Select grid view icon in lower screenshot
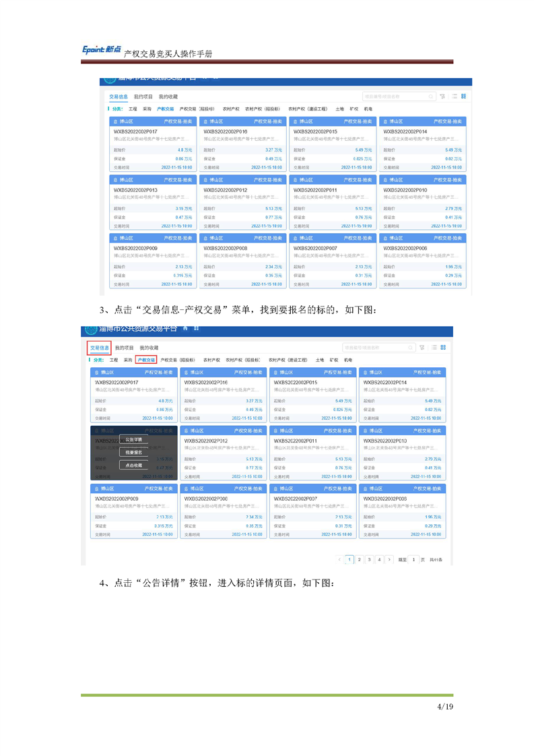 (x=444, y=348)
